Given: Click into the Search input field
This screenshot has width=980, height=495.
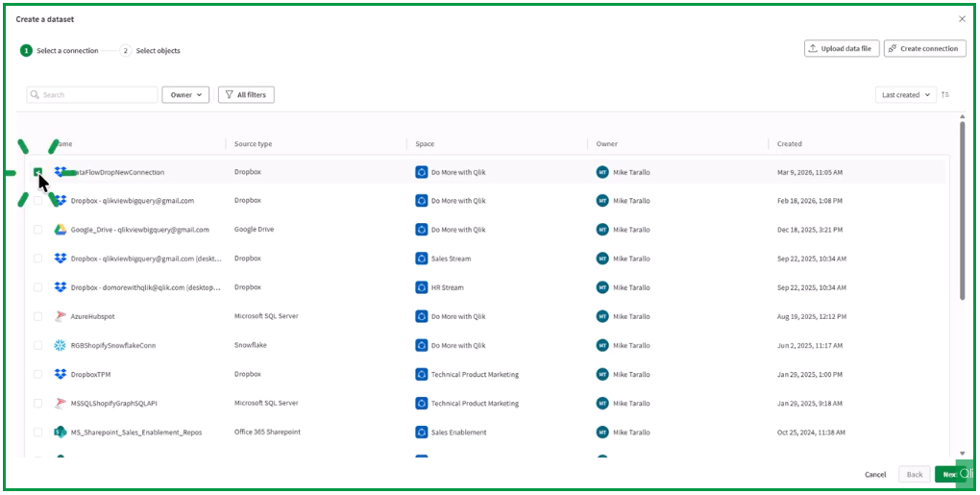Looking at the screenshot, I should 98,95.
